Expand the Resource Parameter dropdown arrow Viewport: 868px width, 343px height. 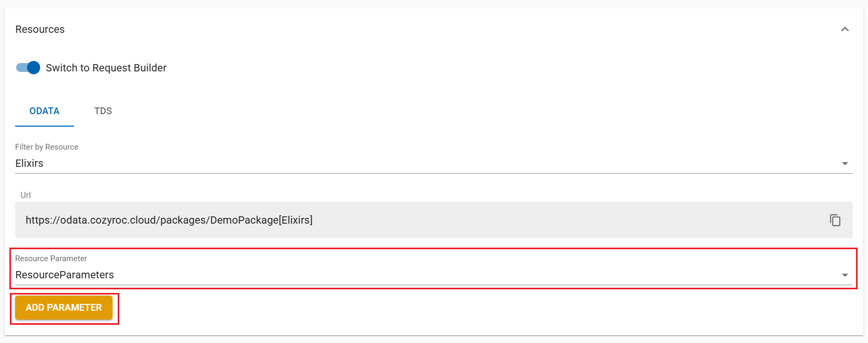pyautogui.click(x=845, y=275)
